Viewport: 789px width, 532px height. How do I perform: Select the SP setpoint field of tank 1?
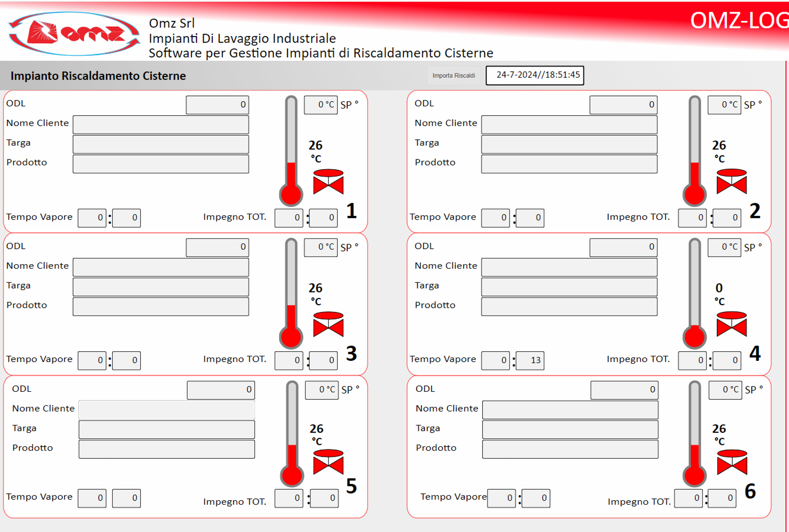tap(321, 105)
